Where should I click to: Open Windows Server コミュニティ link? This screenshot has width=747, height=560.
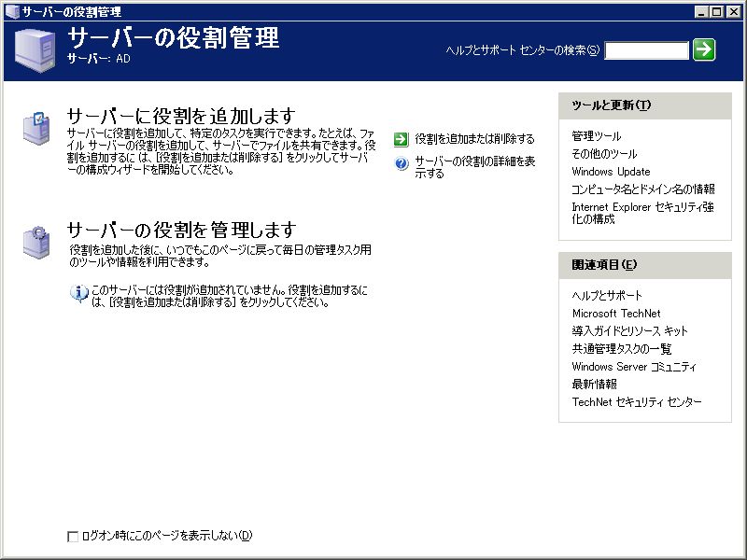pos(634,367)
